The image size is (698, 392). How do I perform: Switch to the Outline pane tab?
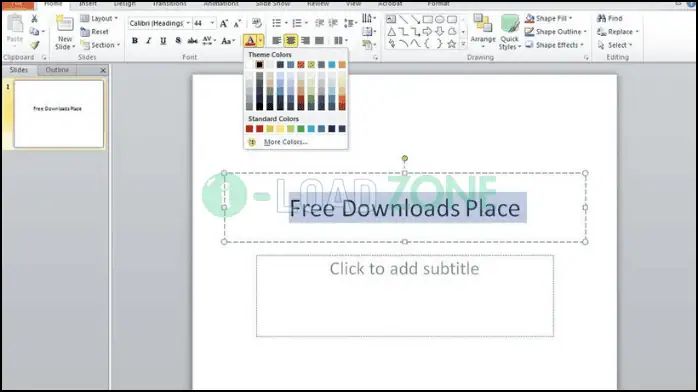(x=57, y=70)
